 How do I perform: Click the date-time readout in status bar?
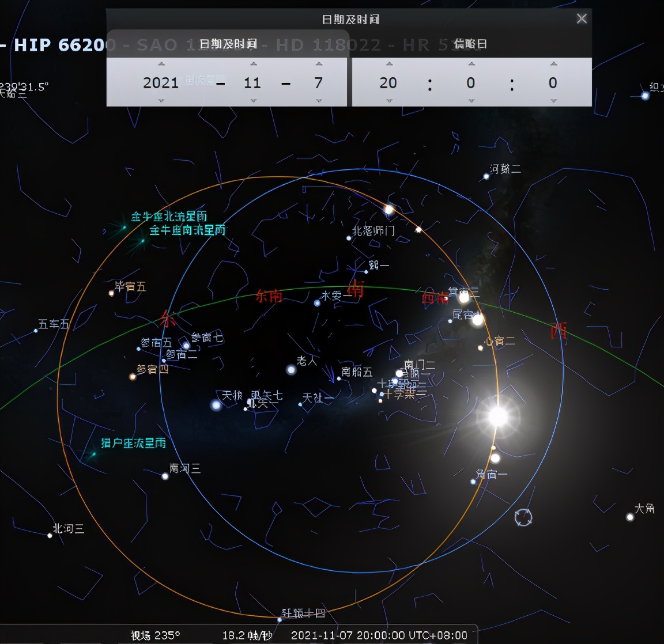(379, 635)
